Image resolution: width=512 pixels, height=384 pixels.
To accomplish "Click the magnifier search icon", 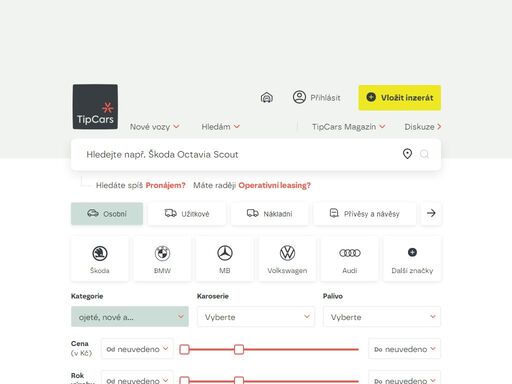I will click(424, 154).
